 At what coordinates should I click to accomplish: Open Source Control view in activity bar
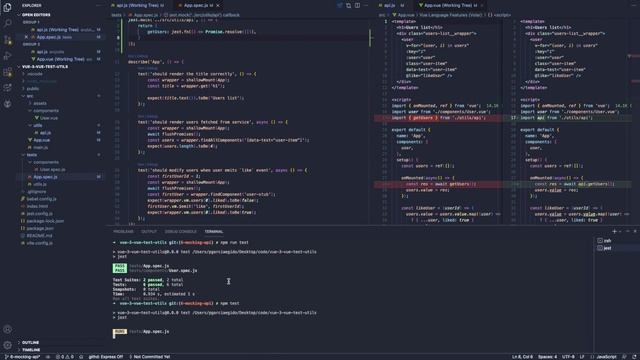[7, 40]
